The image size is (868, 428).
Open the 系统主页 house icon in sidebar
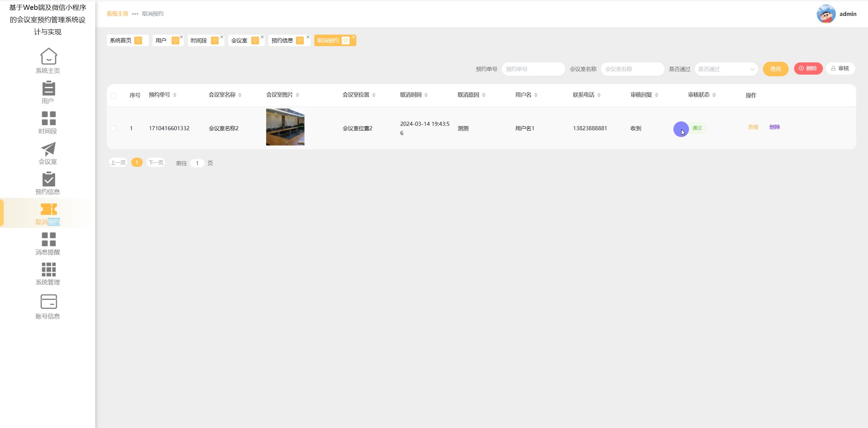(x=48, y=56)
